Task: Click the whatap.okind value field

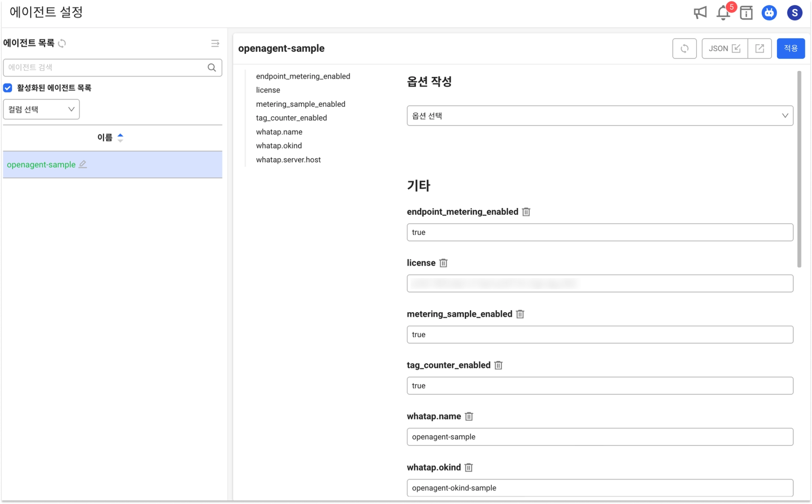Action: pyautogui.click(x=600, y=488)
